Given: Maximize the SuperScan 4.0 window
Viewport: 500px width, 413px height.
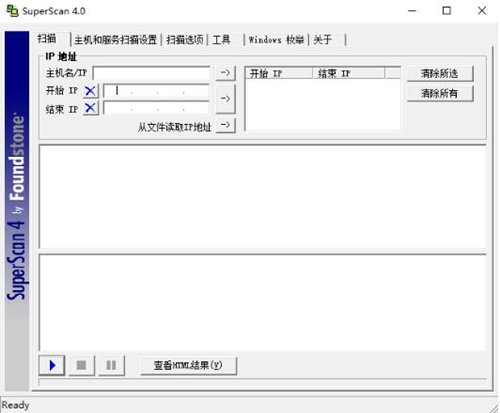Looking at the screenshot, I should coord(447,11).
